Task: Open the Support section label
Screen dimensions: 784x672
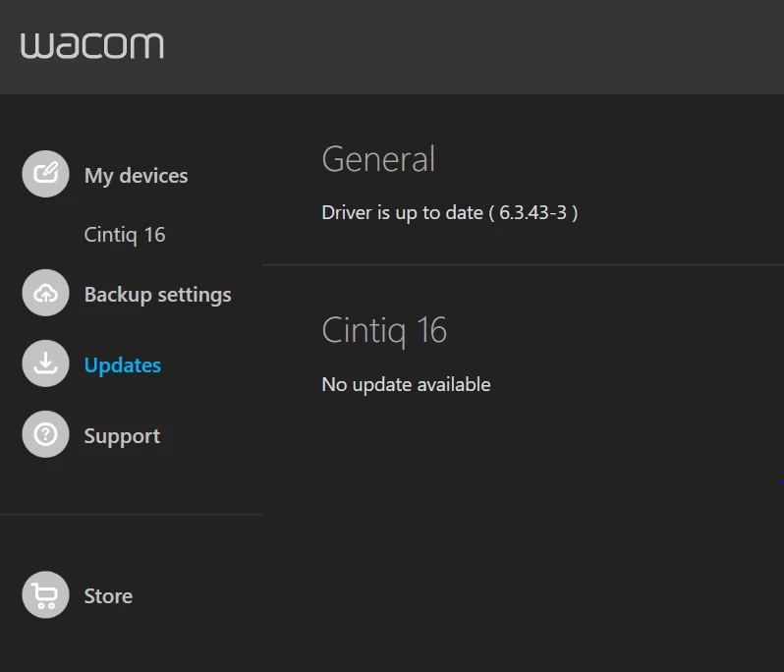Action: (122, 436)
